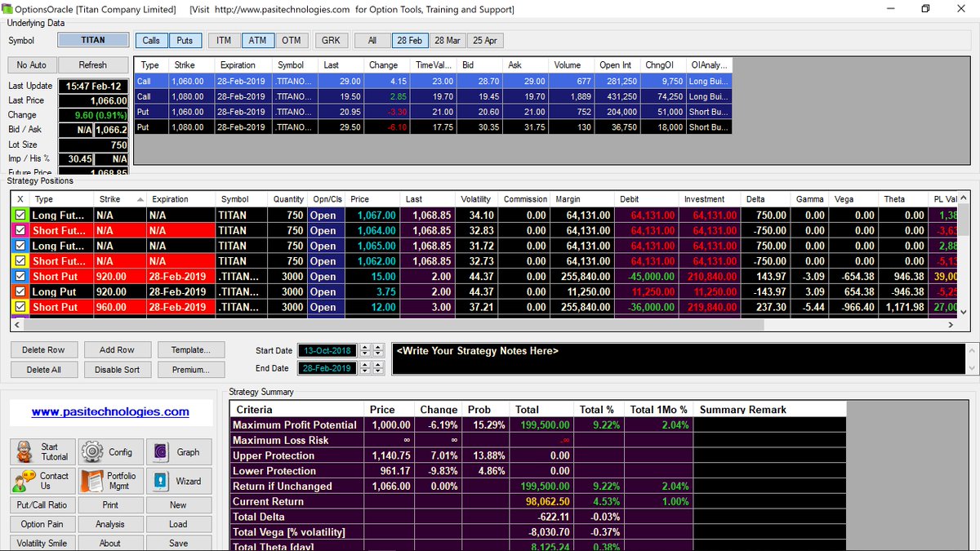Sort positions by the Volatility column header
The image size is (980, 551).
tap(477, 199)
